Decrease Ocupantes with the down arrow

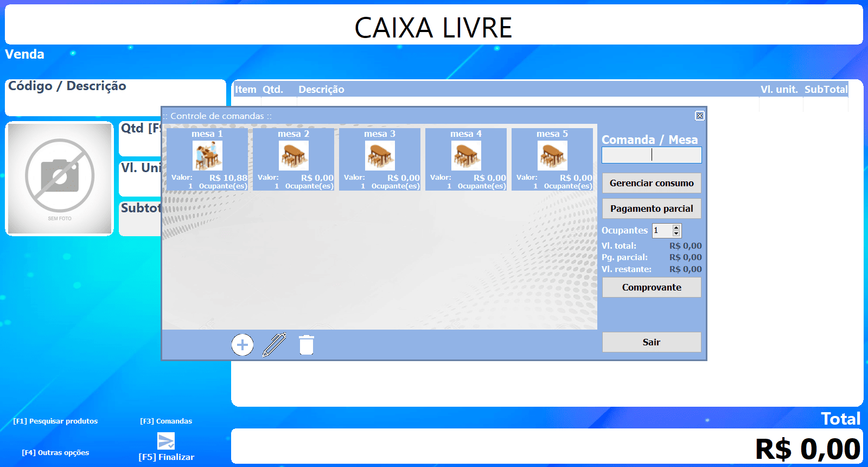coord(676,233)
